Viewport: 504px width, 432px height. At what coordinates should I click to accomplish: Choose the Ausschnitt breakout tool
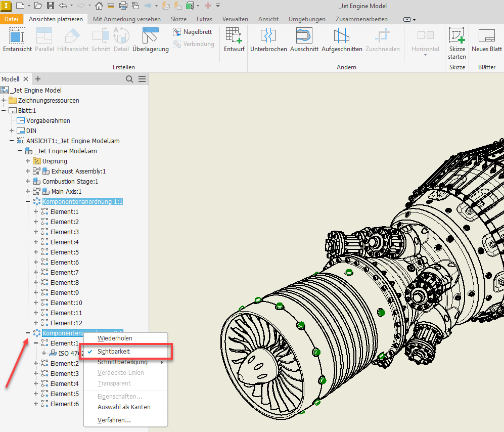pos(304,39)
